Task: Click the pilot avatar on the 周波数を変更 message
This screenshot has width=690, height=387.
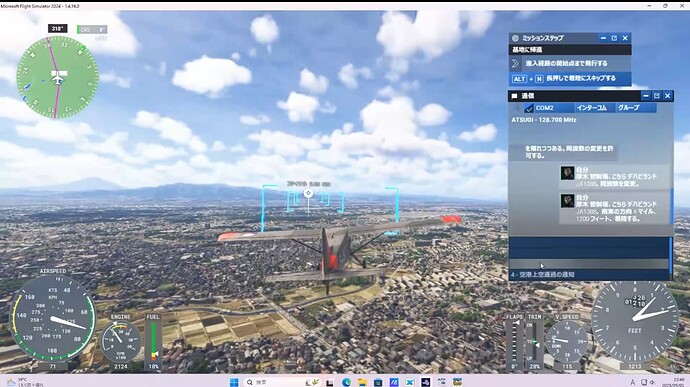Action: 567,173
